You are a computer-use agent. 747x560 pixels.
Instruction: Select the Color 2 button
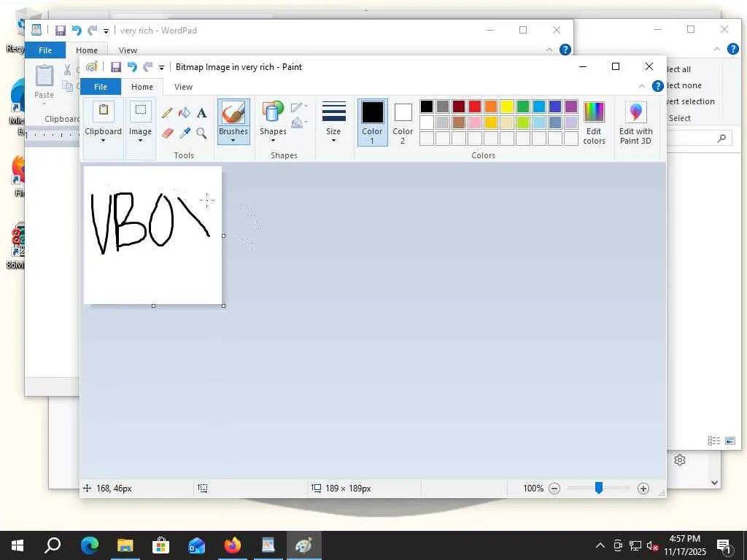pos(403,122)
